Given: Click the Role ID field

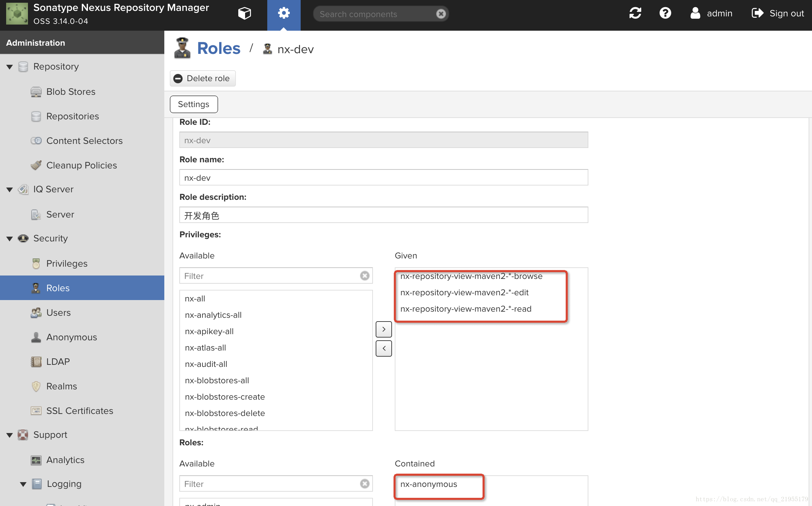Looking at the screenshot, I should tap(384, 140).
